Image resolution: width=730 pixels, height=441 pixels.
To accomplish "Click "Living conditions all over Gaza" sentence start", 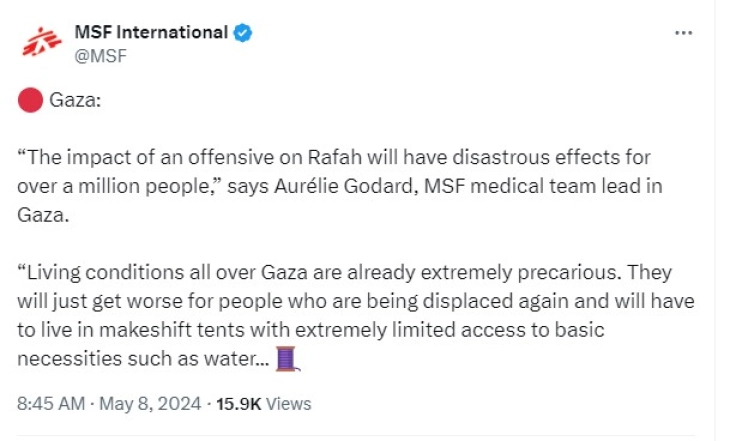I will tap(160, 274).
